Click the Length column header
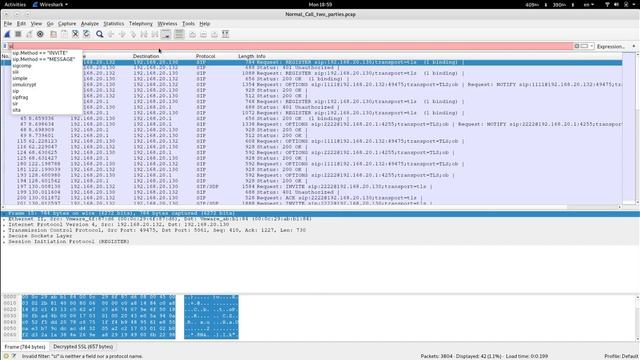640x360 pixels. [246, 56]
